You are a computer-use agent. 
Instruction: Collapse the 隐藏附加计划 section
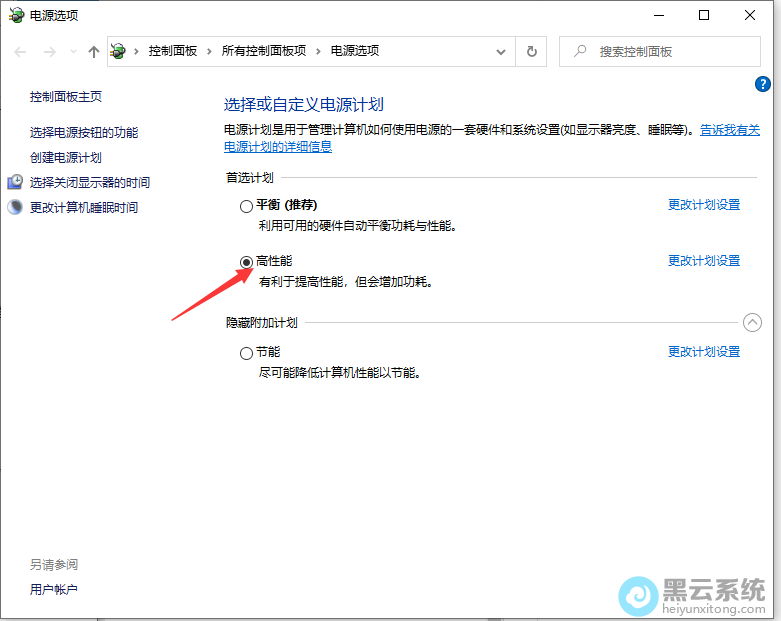[x=752, y=322]
